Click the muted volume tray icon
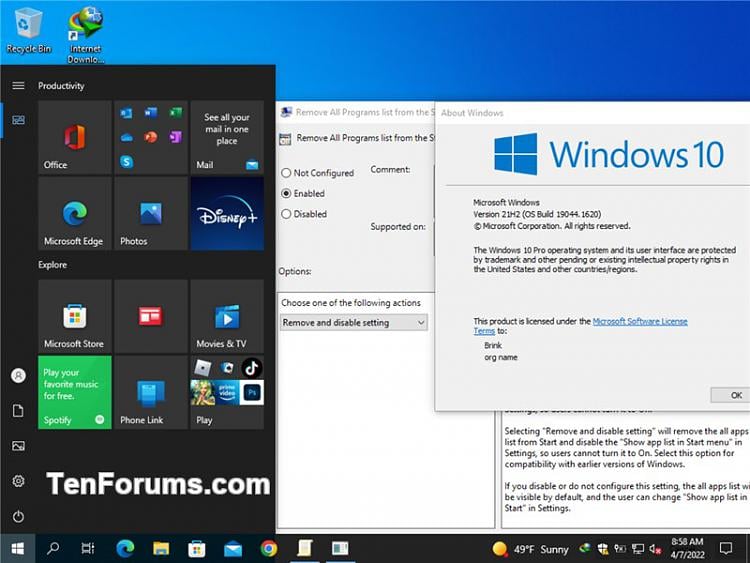This screenshot has height=563, width=750. click(x=655, y=549)
